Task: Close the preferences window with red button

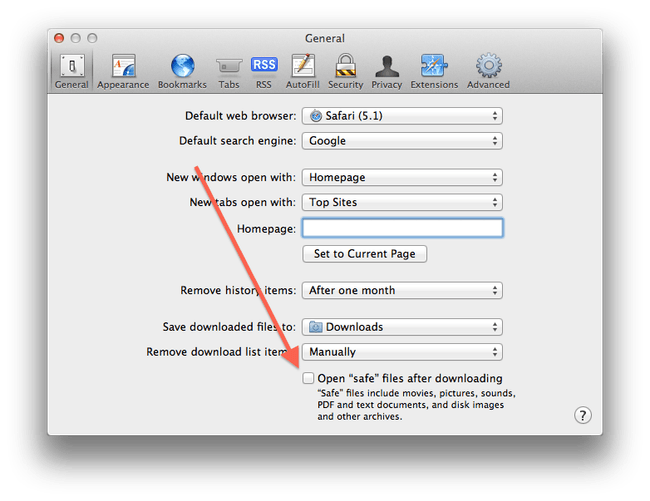Action: tap(59, 38)
